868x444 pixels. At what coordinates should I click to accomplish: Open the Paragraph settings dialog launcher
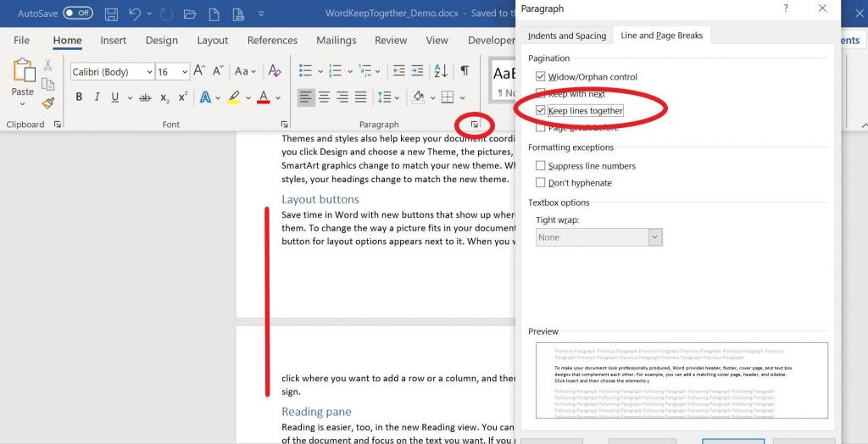click(475, 125)
